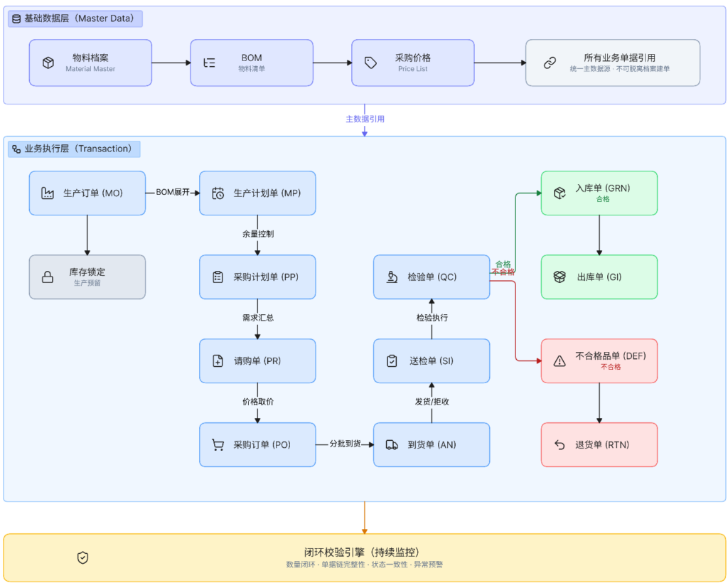
Task: Click the microscope icon in 检验单 (QC)
Action: (x=392, y=277)
